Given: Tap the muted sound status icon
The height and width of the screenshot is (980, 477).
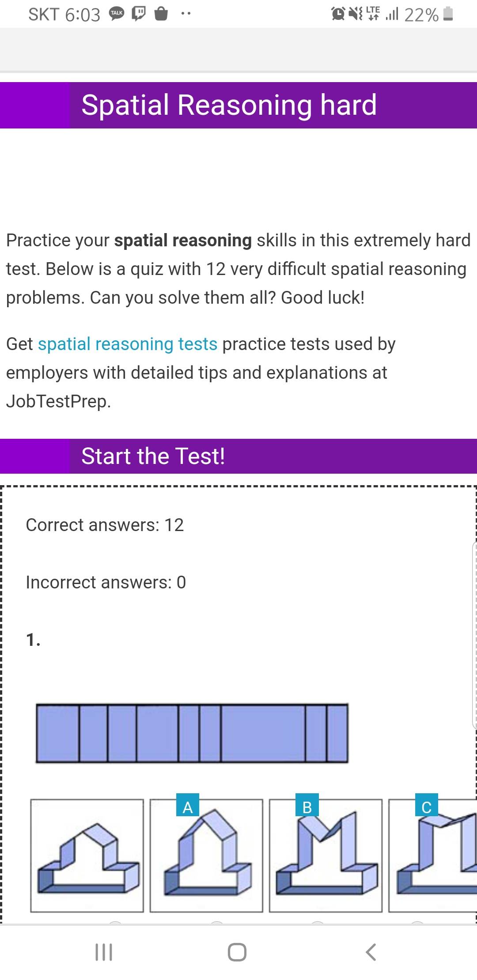Looking at the screenshot, I should click(x=356, y=14).
